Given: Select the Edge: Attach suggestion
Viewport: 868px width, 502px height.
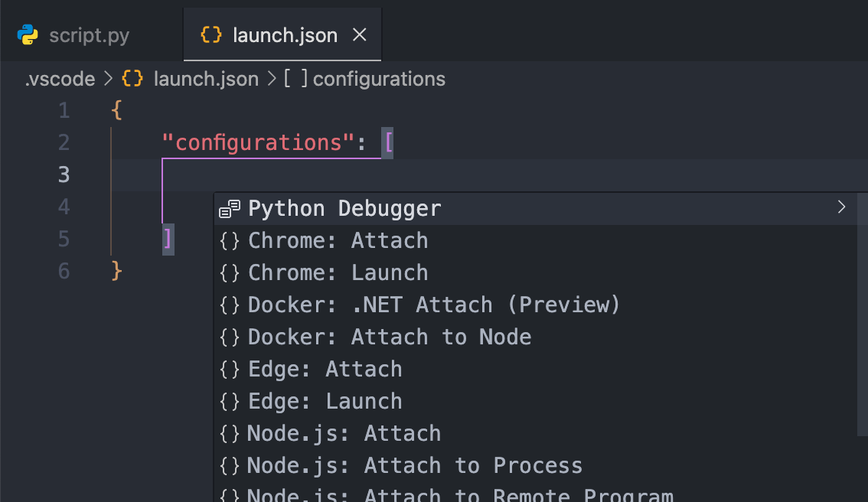Looking at the screenshot, I should pos(325,370).
